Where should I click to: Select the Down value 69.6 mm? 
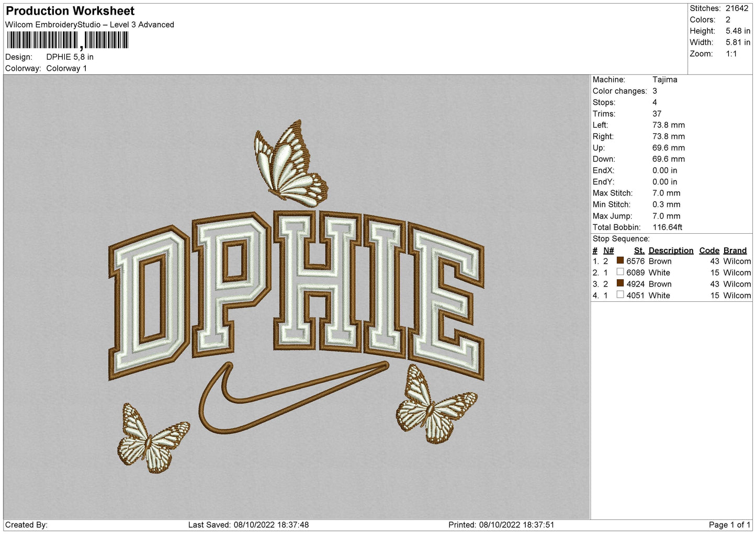668,159
